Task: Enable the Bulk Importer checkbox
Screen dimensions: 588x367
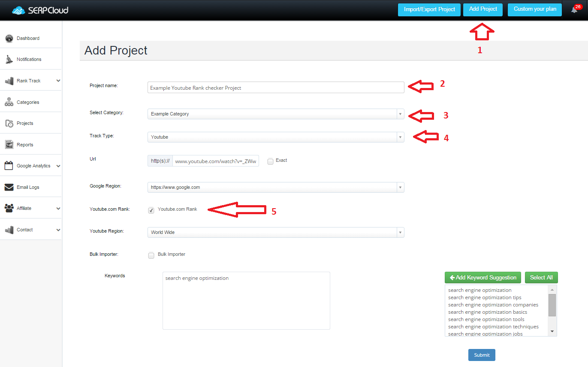Action: (x=151, y=255)
